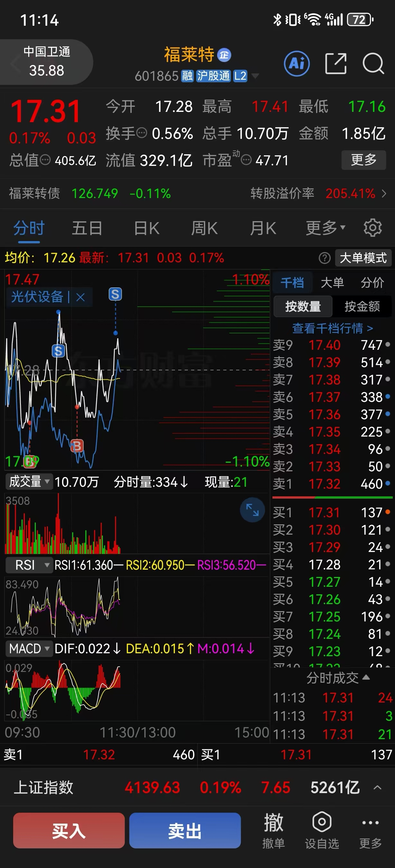Select the 大单 tab
395x868 pixels.
pyautogui.click(x=332, y=282)
